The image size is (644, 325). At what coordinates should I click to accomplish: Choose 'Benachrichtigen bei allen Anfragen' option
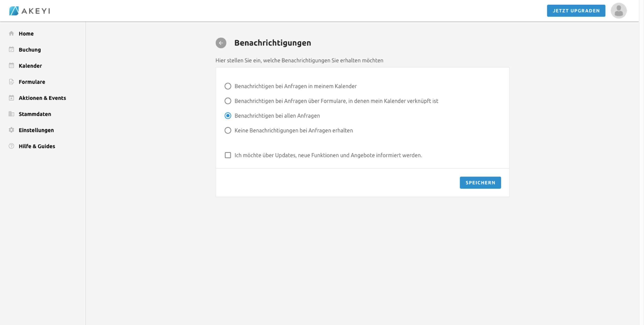[x=228, y=116]
